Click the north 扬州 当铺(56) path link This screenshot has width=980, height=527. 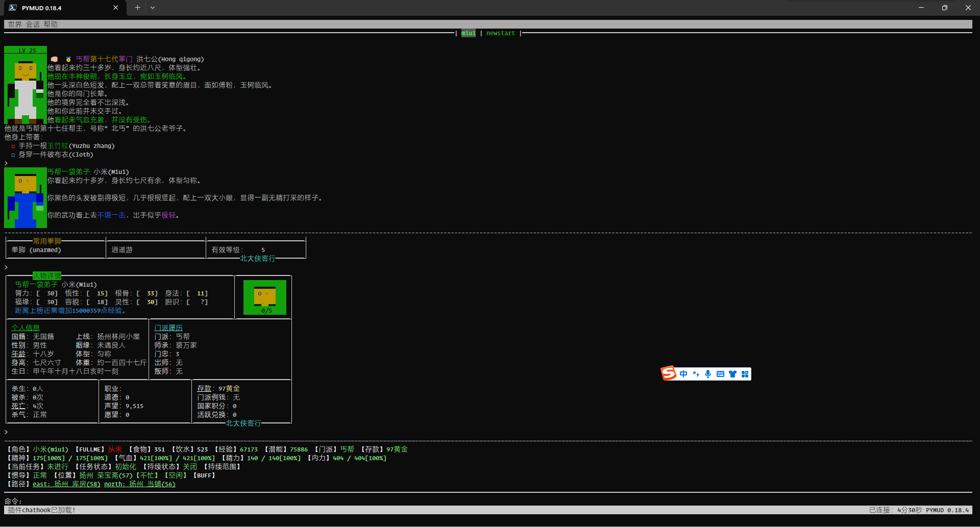[139, 484]
